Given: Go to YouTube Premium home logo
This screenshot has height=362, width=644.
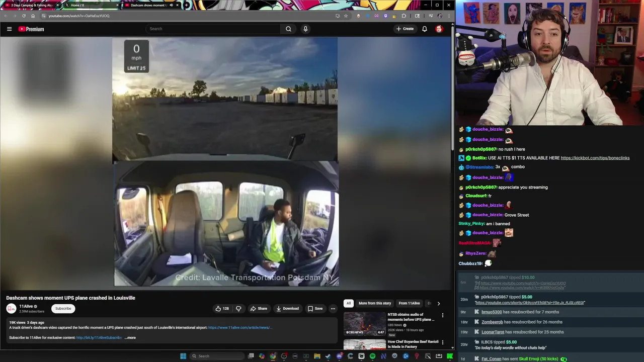Looking at the screenshot, I should coord(31,29).
